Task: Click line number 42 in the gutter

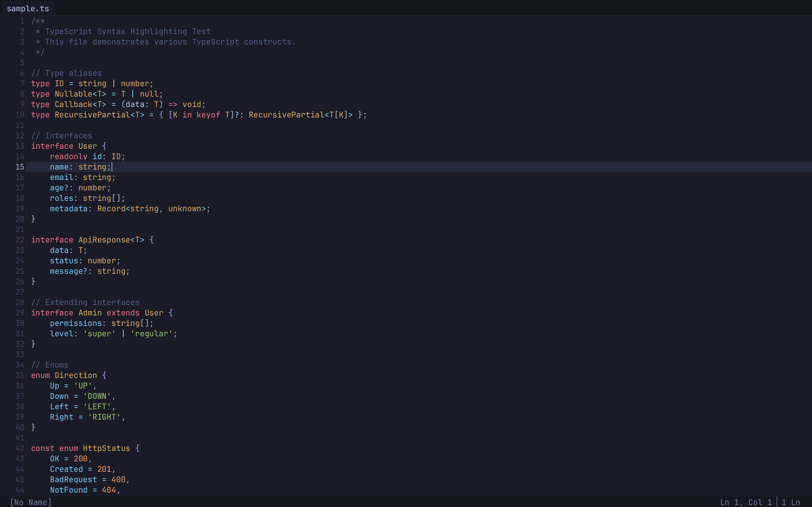Action: (x=19, y=448)
